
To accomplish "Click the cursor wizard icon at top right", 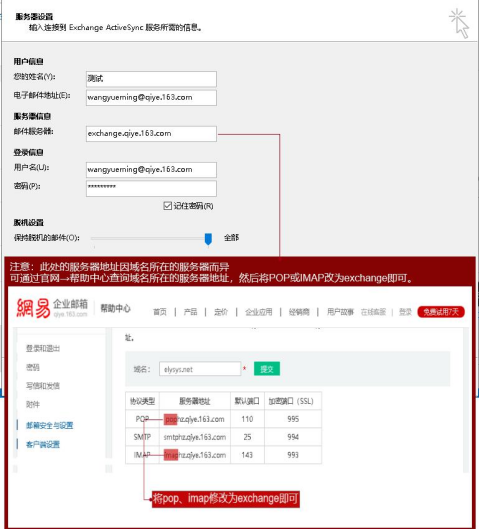I will click(459, 23).
